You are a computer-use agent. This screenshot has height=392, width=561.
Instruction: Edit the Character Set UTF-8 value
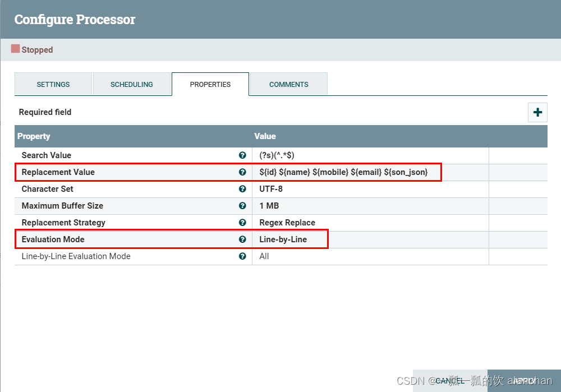click(370, 189)
